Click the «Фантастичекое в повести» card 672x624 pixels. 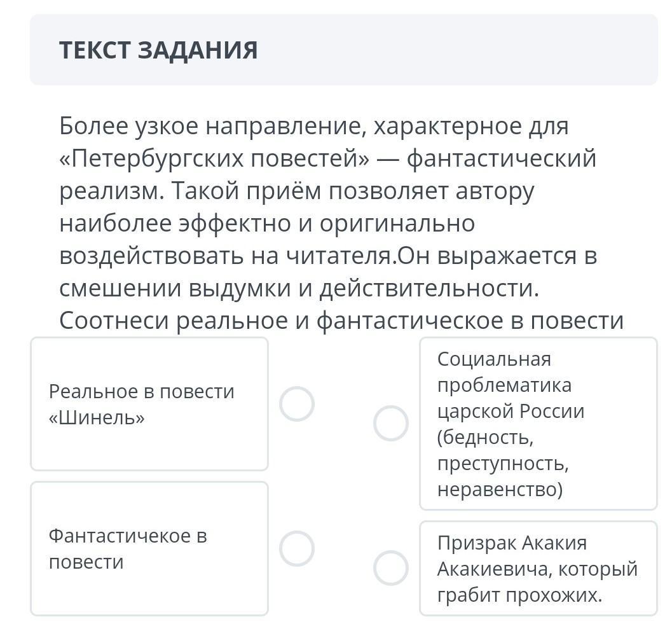[149, 548]
